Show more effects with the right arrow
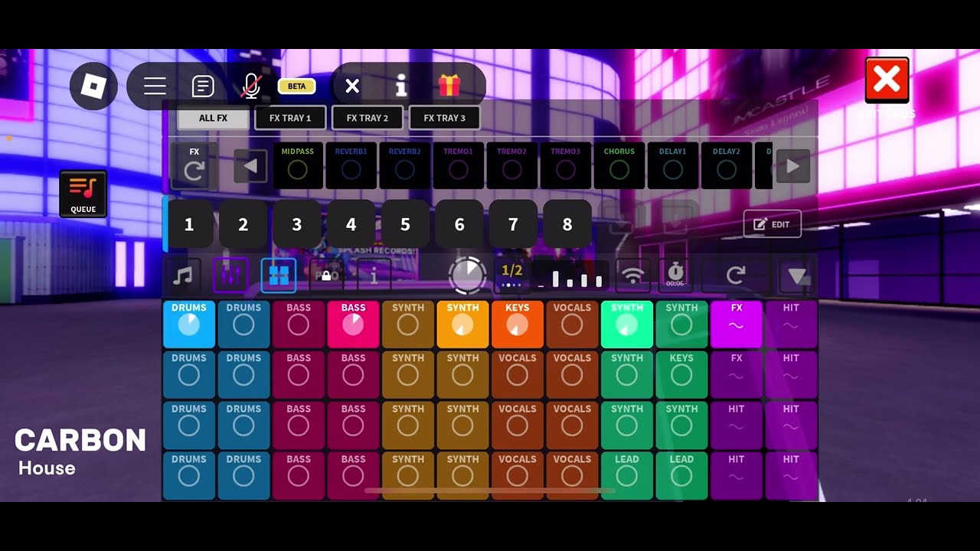Viewport: 980px width, 551px height. coord(793,166)
